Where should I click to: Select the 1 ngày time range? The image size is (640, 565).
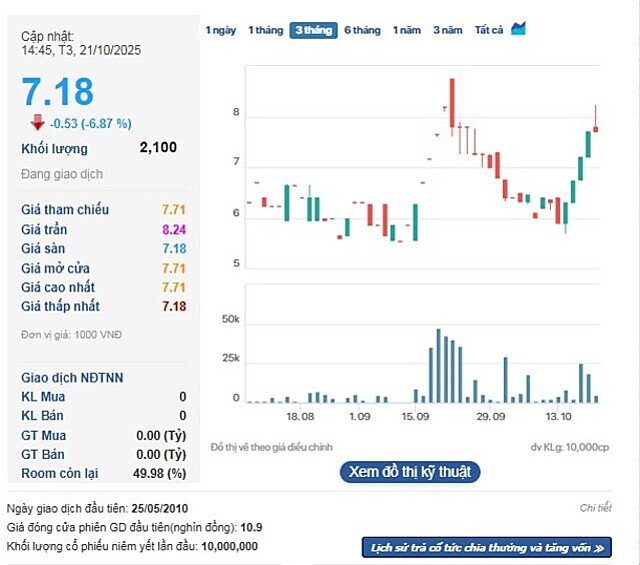tap(221, 30)
